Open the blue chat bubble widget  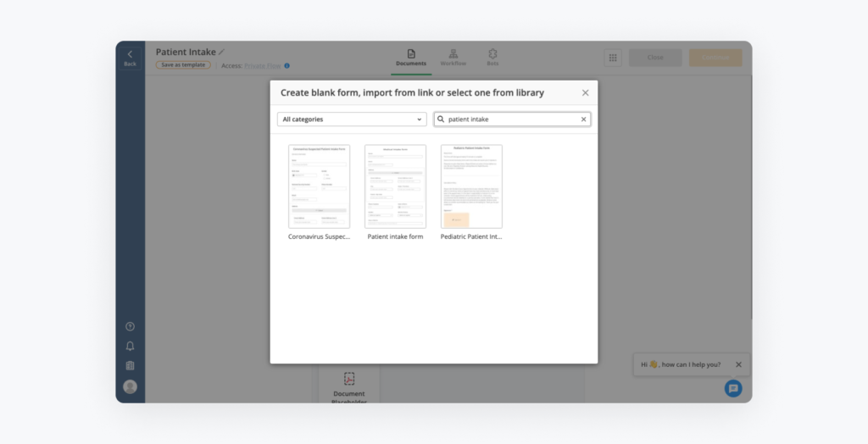[733, 388]
